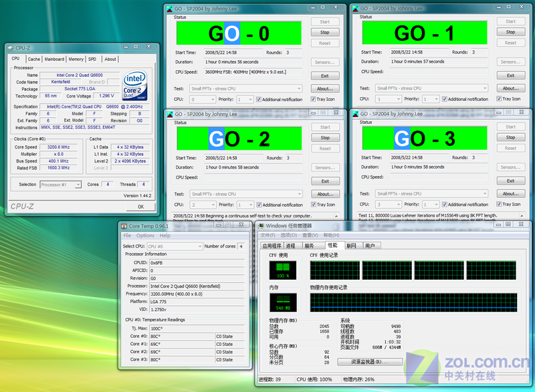This screenshot has height=392, width=535.
Task: Click the Intel Core 2 Quad logo in CPU-Z
Action: [x=135, y=86]
